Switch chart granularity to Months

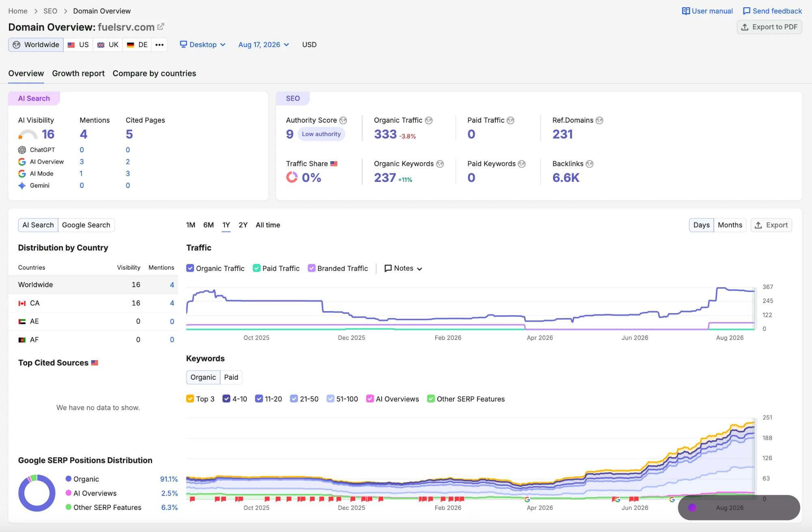pos(730,225)
